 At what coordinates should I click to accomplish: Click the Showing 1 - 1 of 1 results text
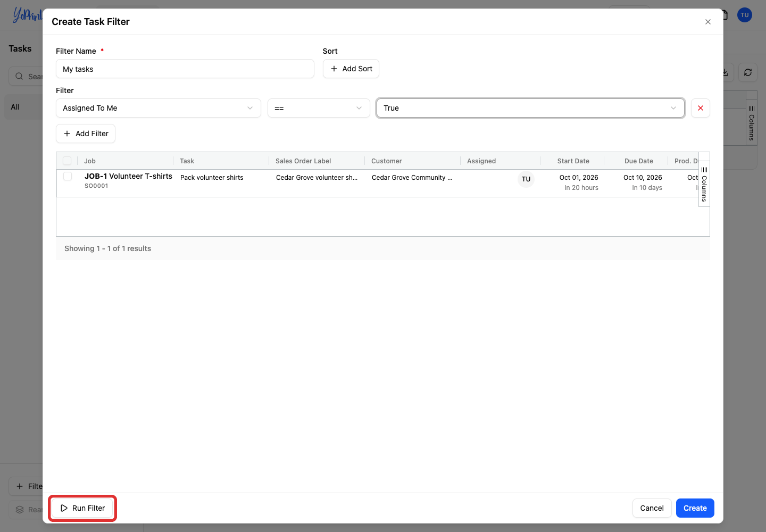[x=107, y=248]
